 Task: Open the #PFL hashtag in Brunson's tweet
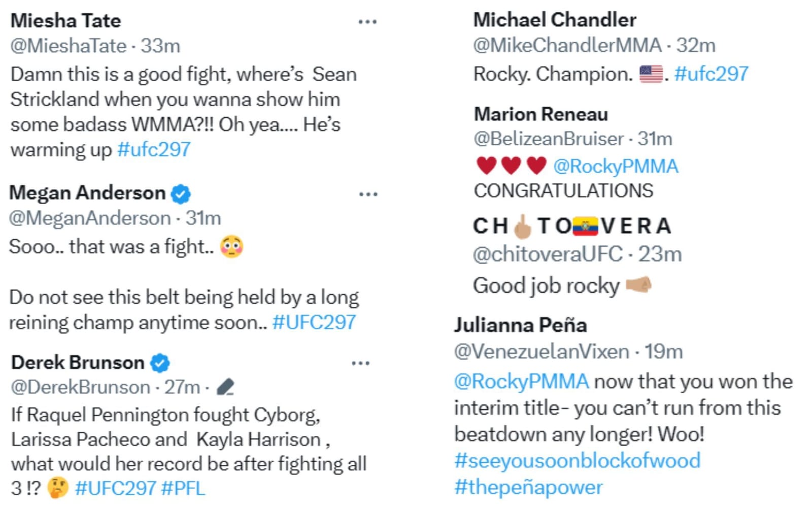[x=184, y=487]
